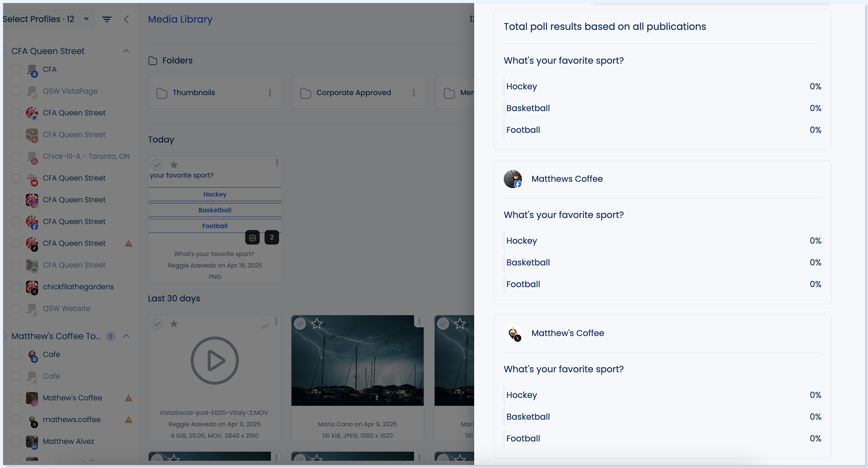Open the Thumbnails folder
The width and height of the screenshot is (868, 468).
(x=215, y=93)
